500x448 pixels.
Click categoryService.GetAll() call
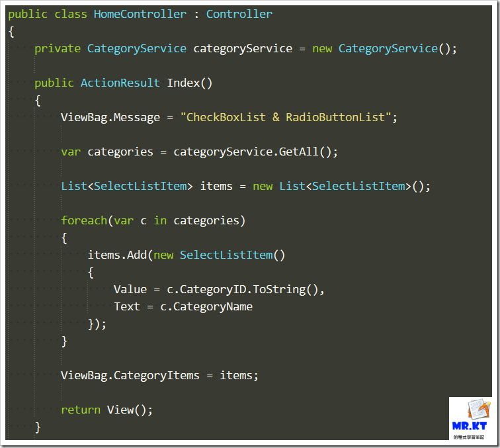(x=253, y=152)
